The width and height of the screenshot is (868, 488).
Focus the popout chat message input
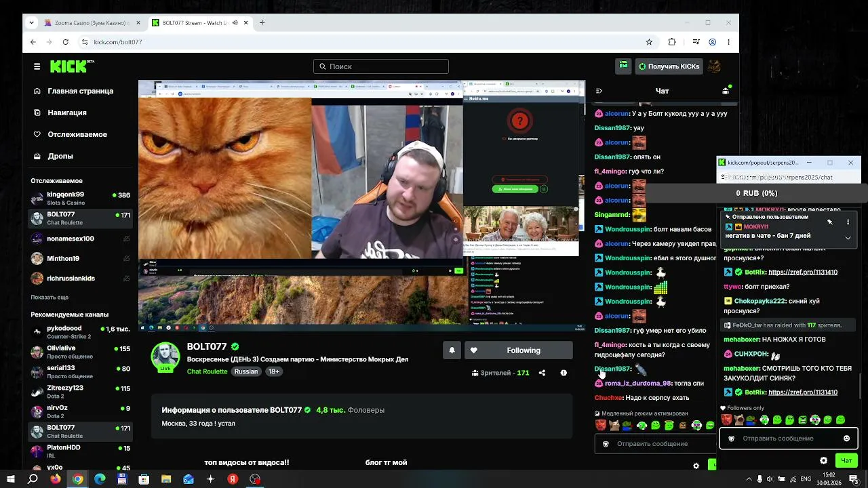(x=789, y=439)
